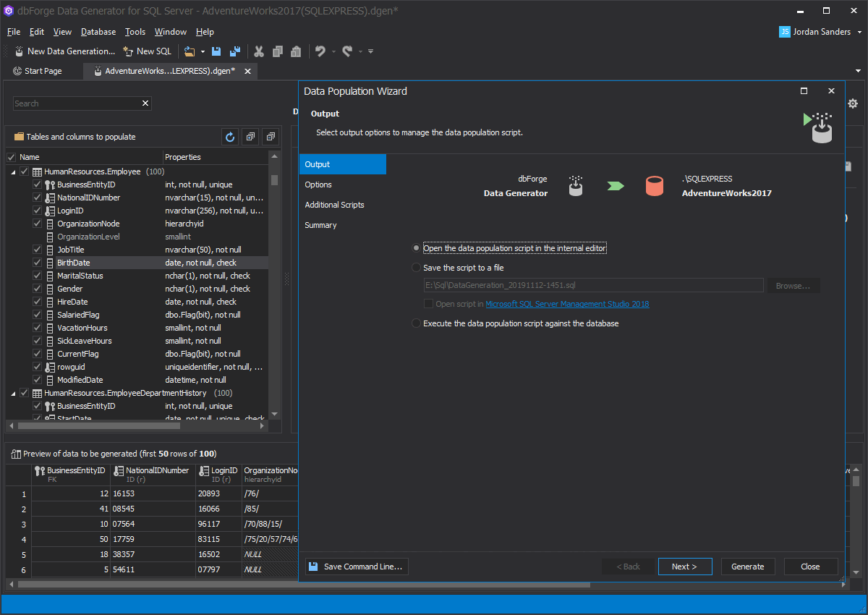Select 'Execute the data population script' radio button

pos(416,323)
